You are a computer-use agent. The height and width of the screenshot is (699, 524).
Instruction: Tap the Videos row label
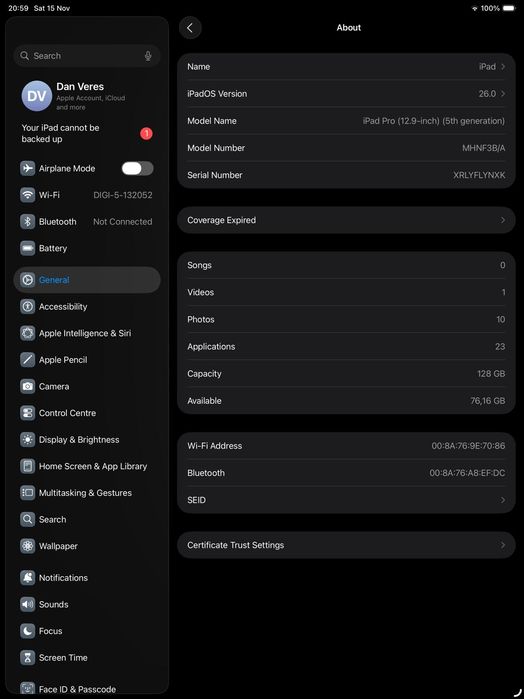coord(201,292)
